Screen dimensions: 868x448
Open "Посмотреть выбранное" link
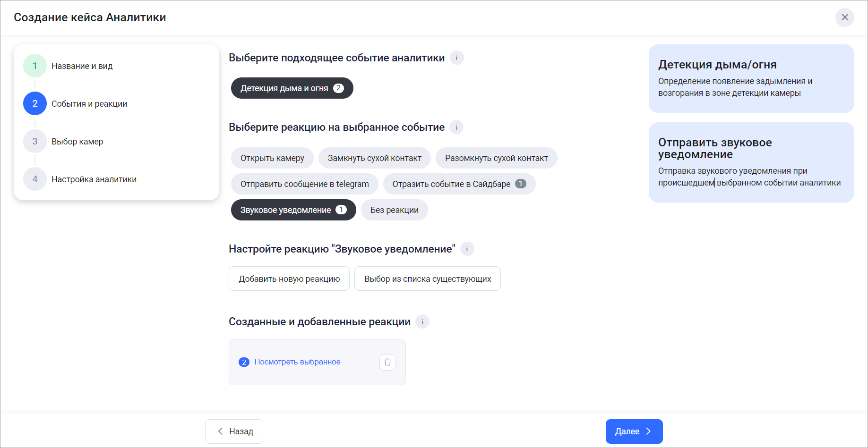point(297,362)
